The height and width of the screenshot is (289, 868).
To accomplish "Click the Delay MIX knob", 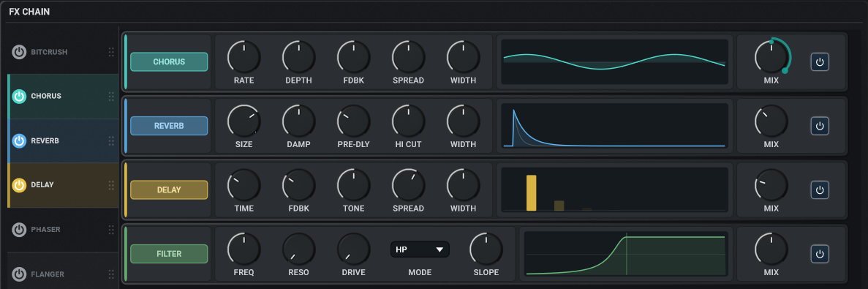I will tap(771, 185).
